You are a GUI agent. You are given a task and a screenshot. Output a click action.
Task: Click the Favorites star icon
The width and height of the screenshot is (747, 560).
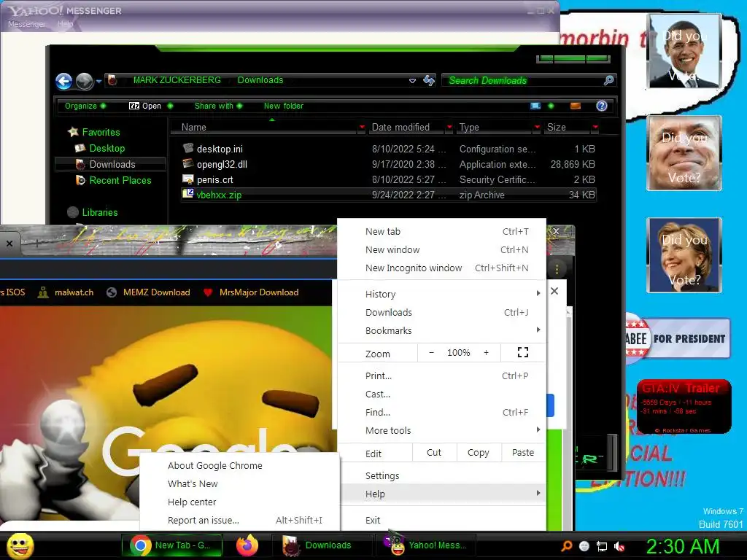coord(73,132)
